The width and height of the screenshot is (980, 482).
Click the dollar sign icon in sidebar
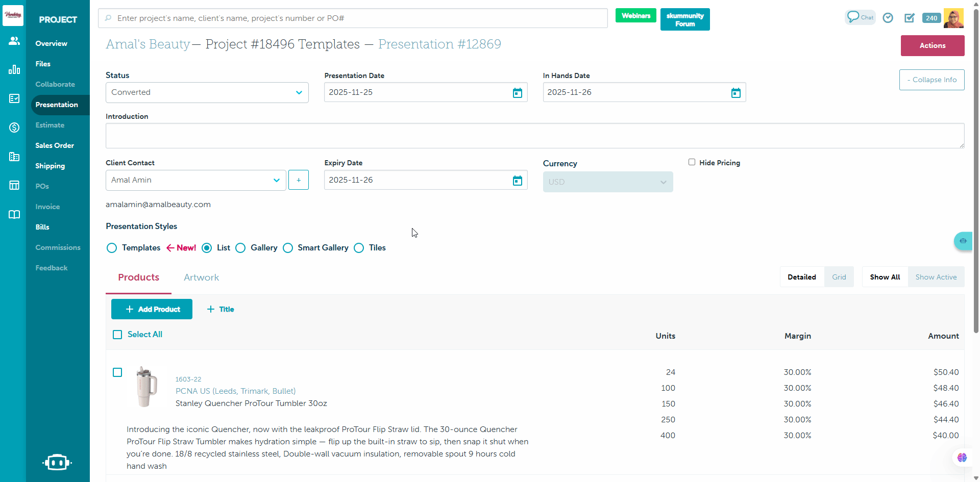[x=14, y=128]
